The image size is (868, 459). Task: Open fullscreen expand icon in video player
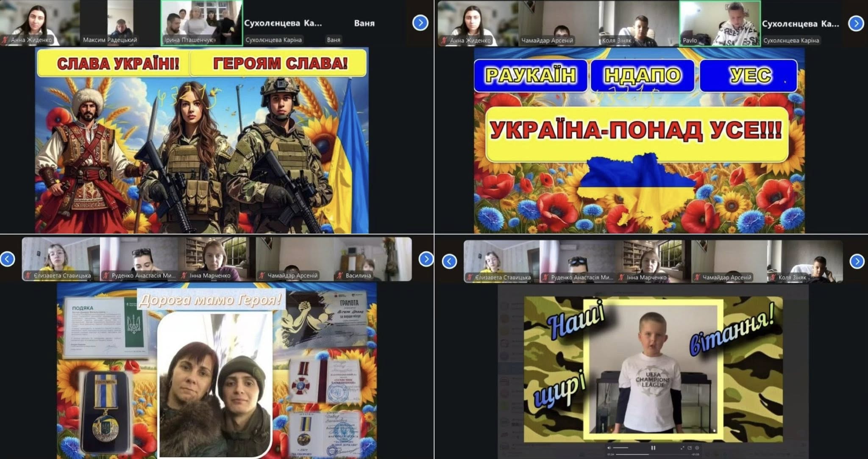(x=682, y=448)
